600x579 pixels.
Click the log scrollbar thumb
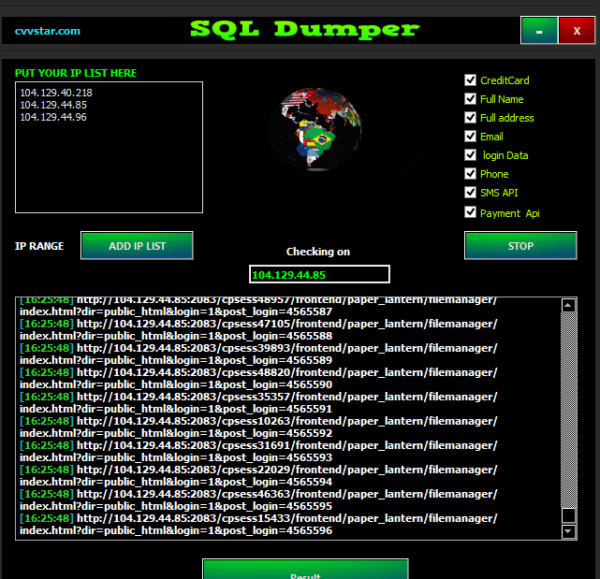(569, 515)
